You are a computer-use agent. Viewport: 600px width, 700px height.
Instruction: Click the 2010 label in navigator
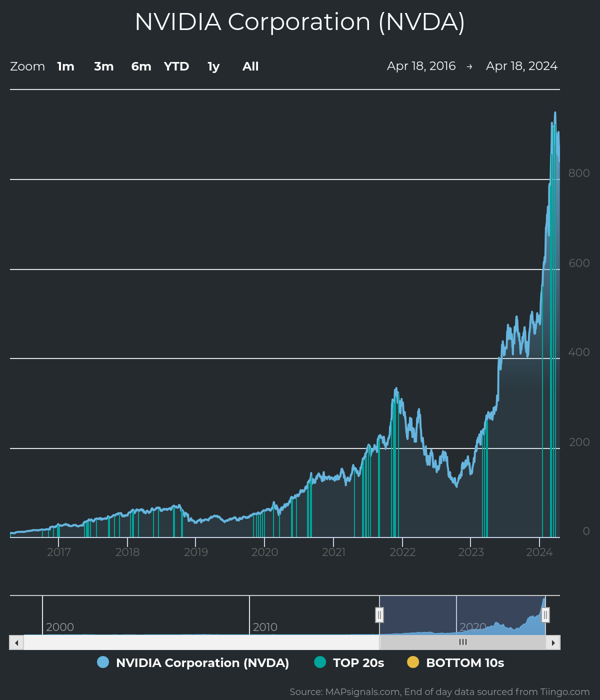coord(265,627)
